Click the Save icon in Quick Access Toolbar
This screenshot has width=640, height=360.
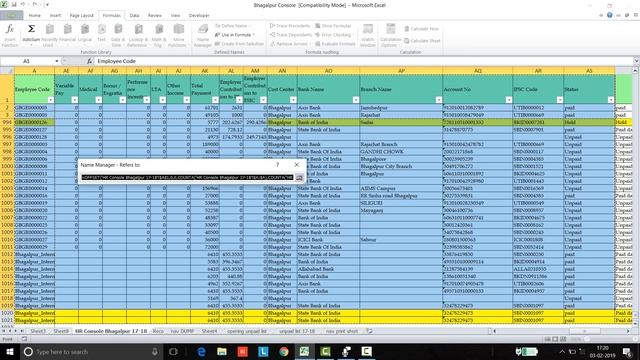point(14,5)
